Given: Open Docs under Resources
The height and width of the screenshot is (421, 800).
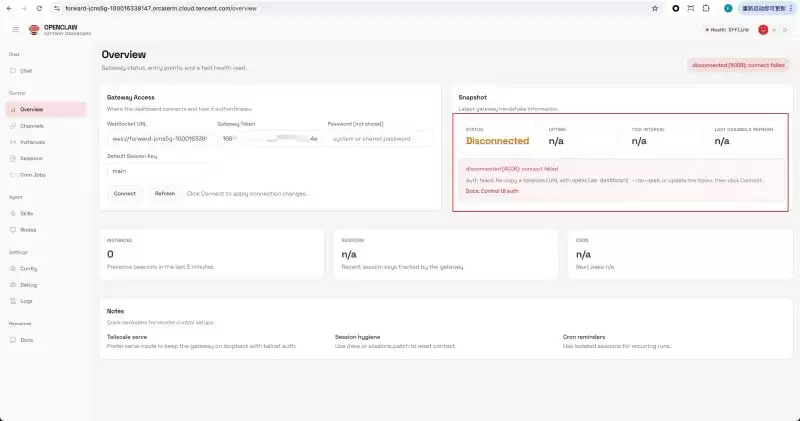Looking at the screenshot, I should coord(46,340).
